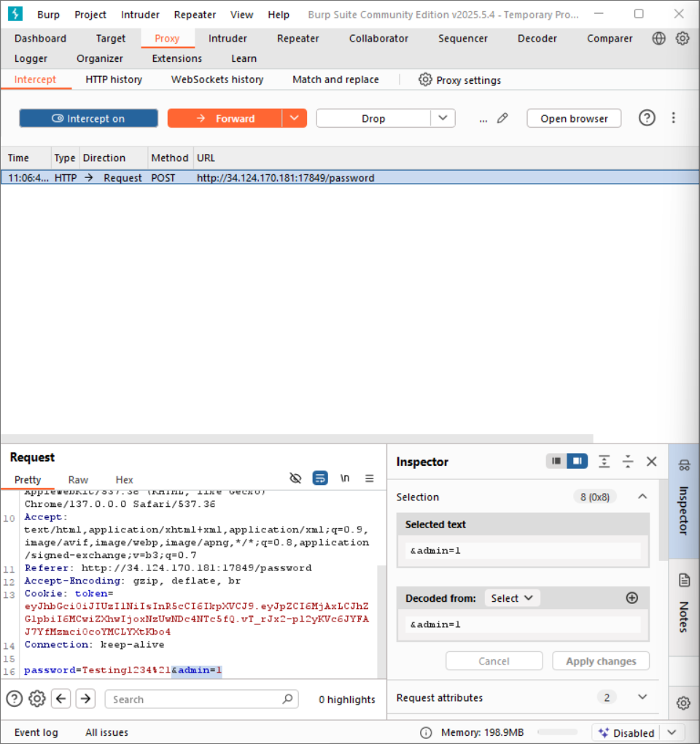Click Cancel in Inspector

[494, 661]
